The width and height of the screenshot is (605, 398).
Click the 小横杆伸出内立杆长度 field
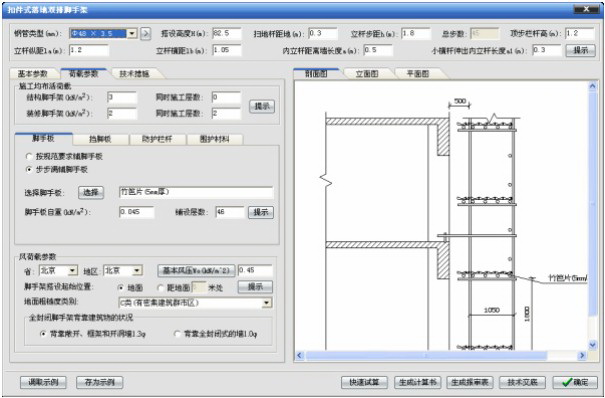pyautogui.click(x=547, y=51)
